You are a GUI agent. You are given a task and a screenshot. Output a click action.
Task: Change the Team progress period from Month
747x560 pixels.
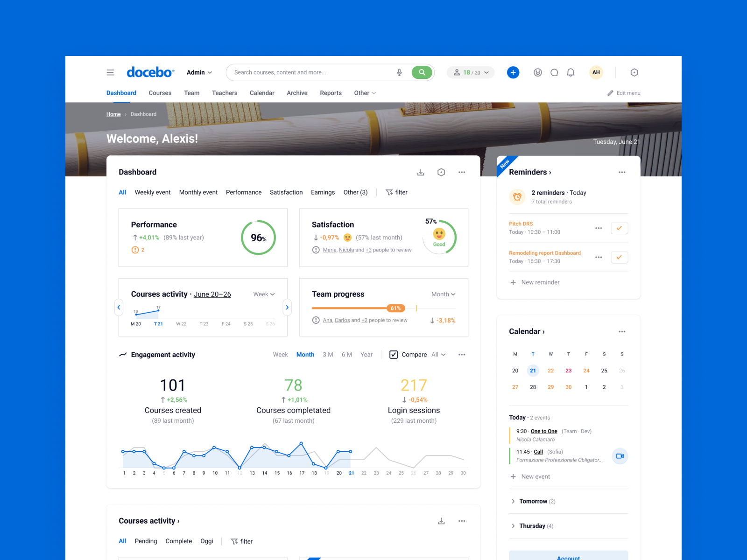pyautogui.click(x=443, y=294)
